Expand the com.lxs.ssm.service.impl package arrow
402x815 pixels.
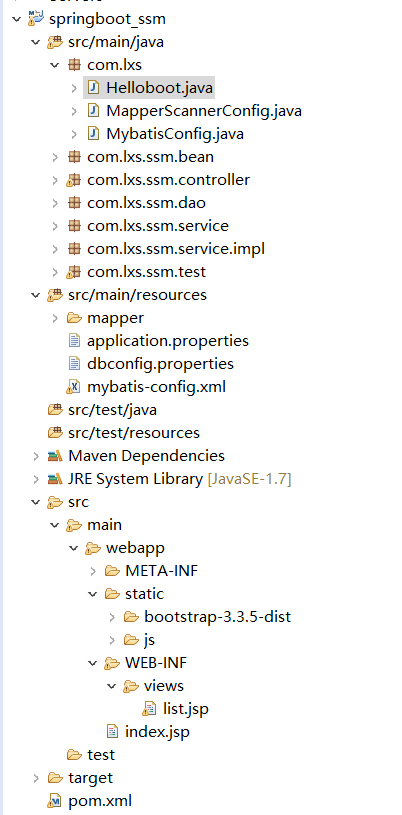click(x=55, y=249)
